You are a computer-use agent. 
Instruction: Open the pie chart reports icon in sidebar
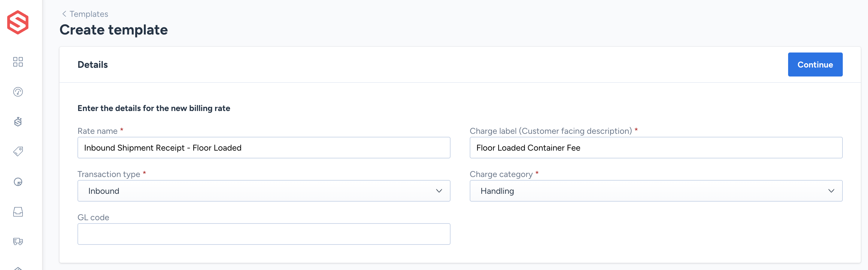click(x=18, y=182)
